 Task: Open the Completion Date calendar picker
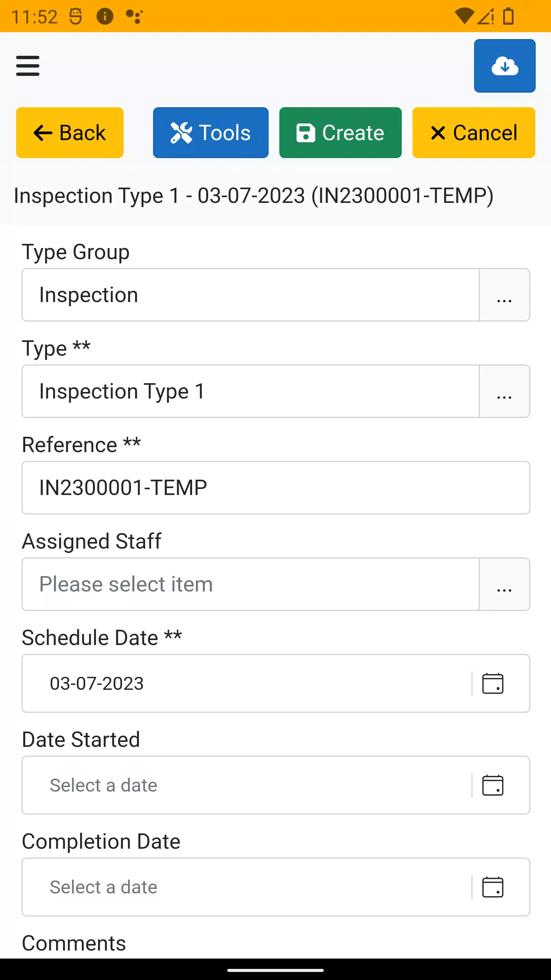(x=493, y=887)
